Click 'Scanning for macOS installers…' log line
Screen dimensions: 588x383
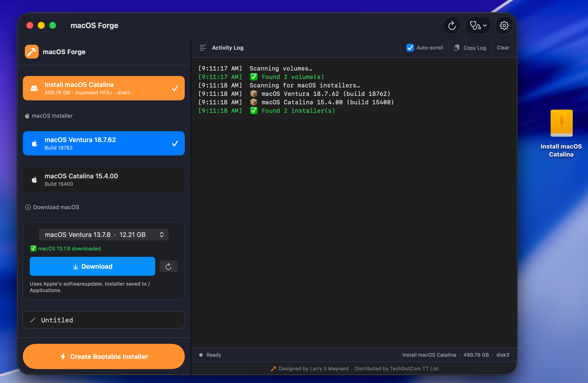[x=279, y=85]
